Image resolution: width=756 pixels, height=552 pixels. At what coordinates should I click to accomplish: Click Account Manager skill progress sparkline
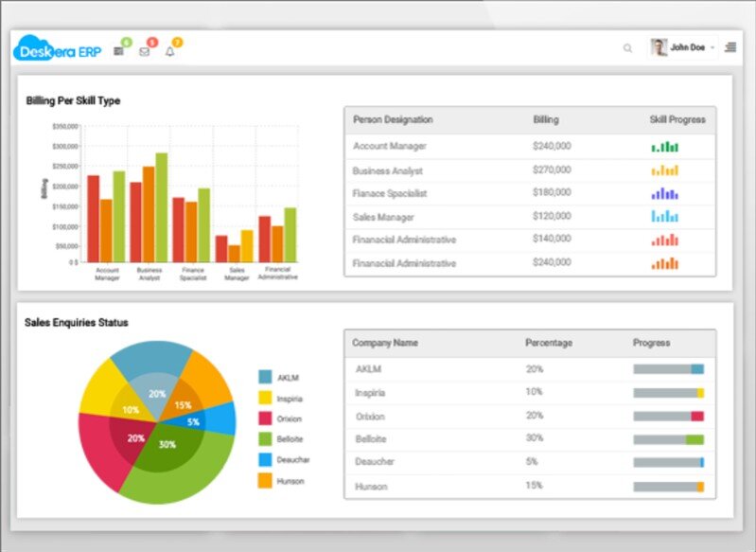click(x=665, y=147)
